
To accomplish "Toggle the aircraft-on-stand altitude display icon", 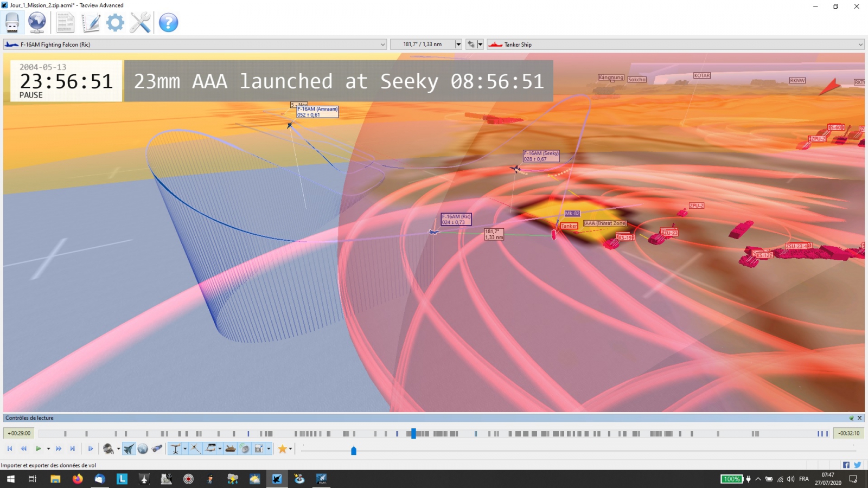I will 175,448.
